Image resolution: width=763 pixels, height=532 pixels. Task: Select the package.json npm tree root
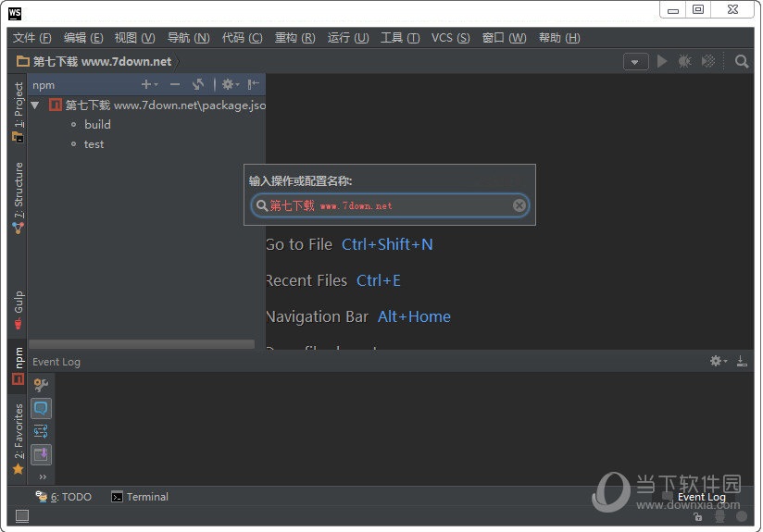tap(157, 105)
